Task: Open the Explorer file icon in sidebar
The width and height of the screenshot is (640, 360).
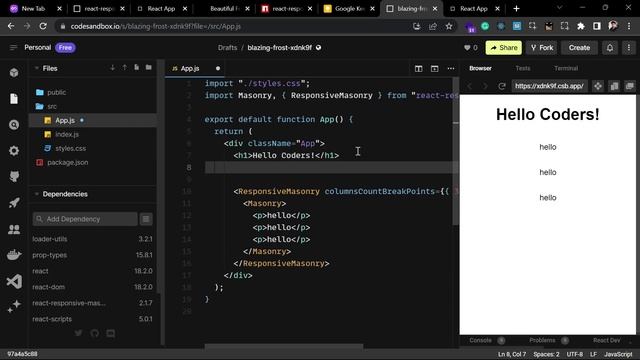Action: tap(14, 99)
